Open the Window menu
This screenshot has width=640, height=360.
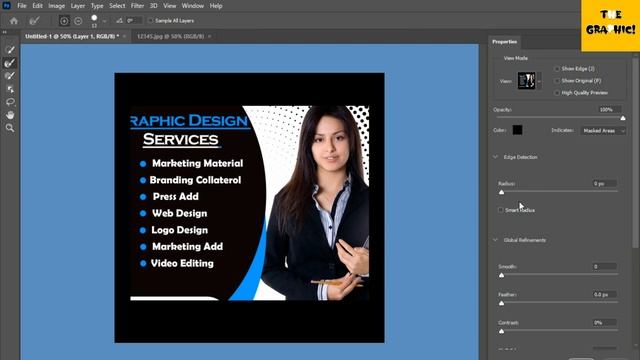tap(193, 6)
